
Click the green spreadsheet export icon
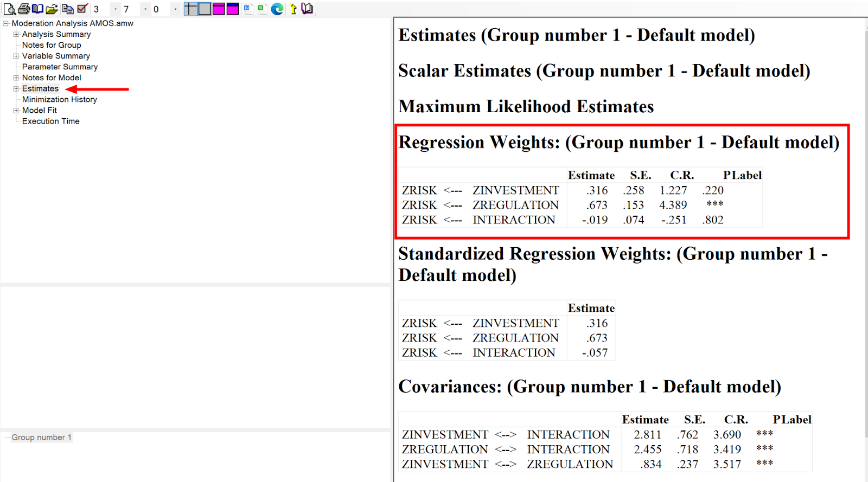pyautogui.click(x=263, y=9)
